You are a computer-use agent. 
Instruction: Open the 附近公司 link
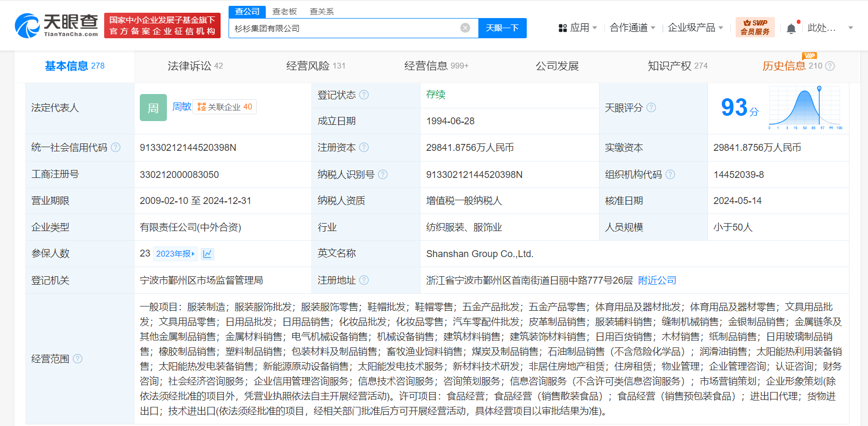(657, 280)
